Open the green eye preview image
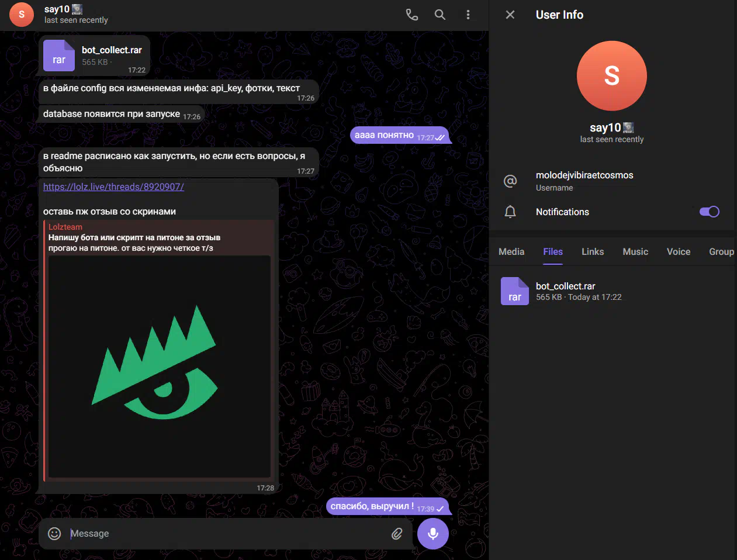 (160, 367)
